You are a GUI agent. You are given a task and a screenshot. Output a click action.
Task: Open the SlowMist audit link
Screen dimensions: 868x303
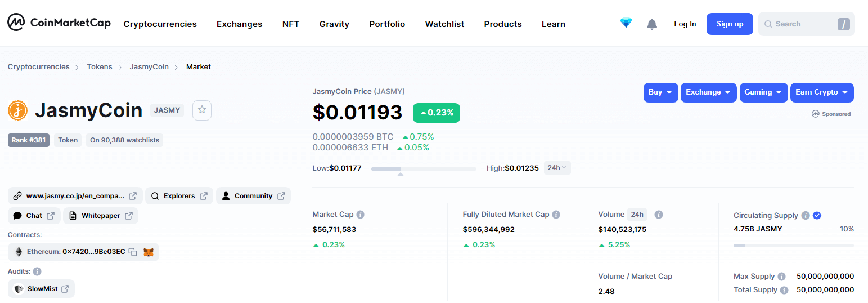pyautogui.click(x=41, y=289)
